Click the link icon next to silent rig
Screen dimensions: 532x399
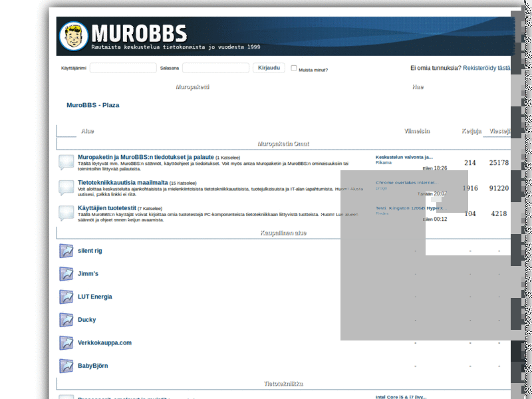click(x=66, y=251)
